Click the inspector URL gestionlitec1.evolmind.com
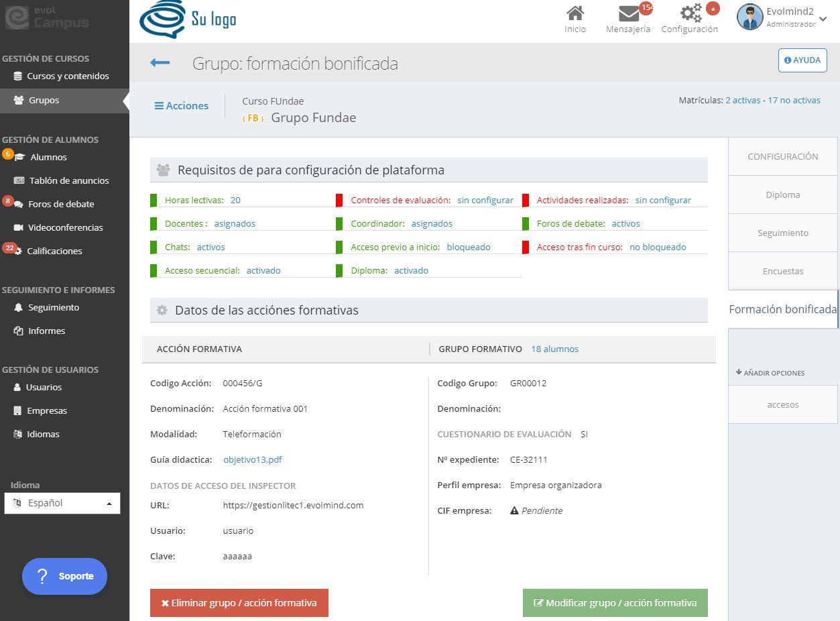This screenshot has width=840, height=621. pyautogui.click(x=293, y=505)
